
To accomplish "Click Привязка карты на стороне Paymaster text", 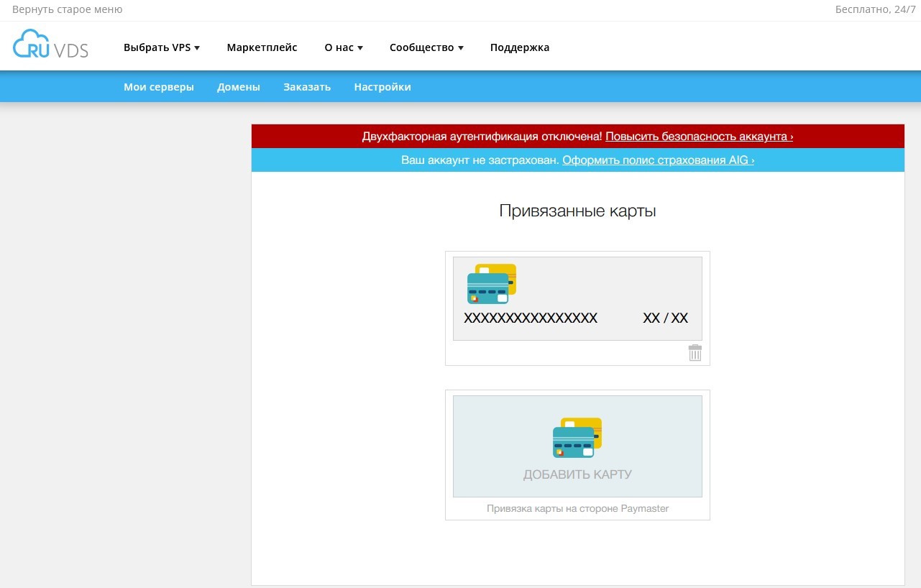I will point(578,508).
